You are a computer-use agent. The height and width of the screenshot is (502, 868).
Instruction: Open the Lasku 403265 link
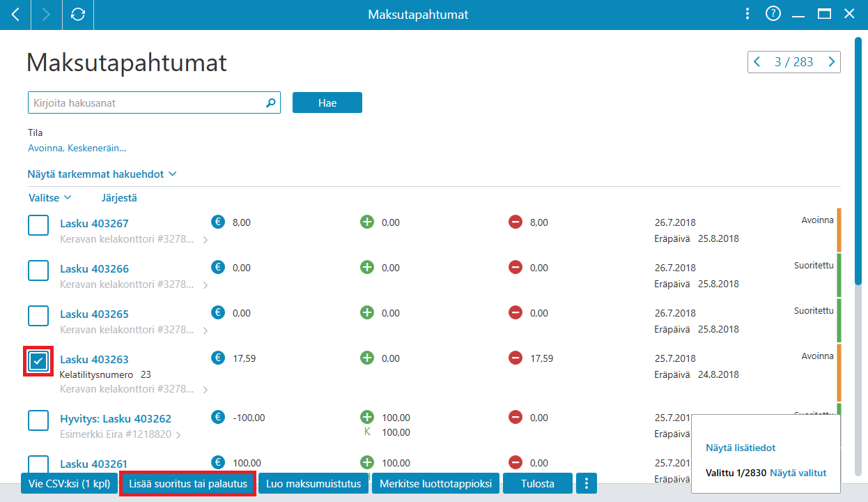[x=94, y=314]
